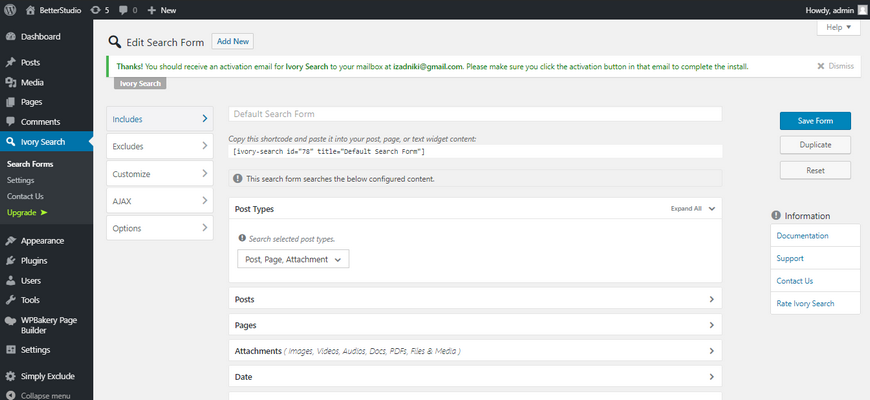Click the Collapse menu arrow icon
870x400 pixels.
pos(11,396)
